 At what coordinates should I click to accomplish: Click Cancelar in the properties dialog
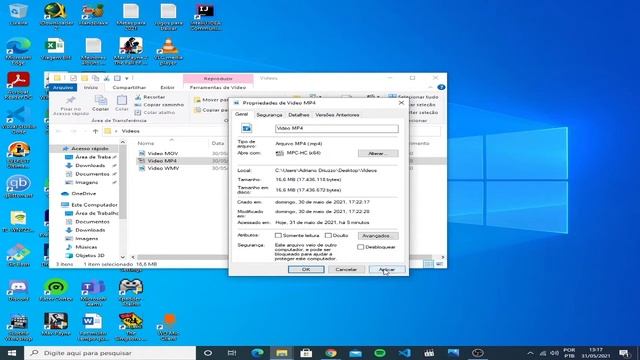[346, 269]
